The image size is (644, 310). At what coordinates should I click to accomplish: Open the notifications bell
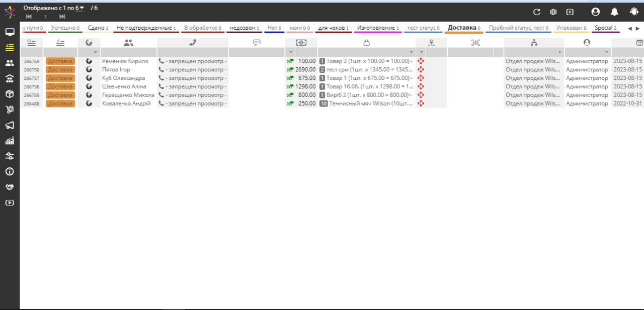pos(614,12)
